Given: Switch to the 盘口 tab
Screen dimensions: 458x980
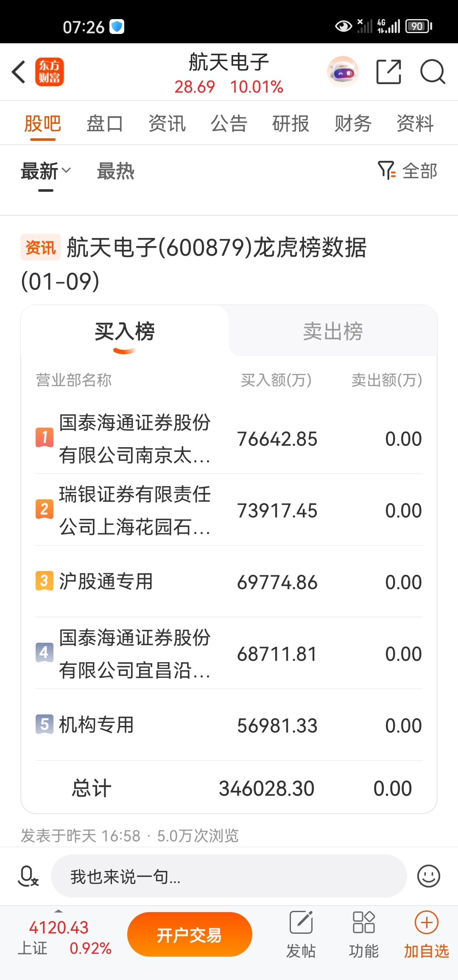Looking at the screenshot, I should [105, 124].
